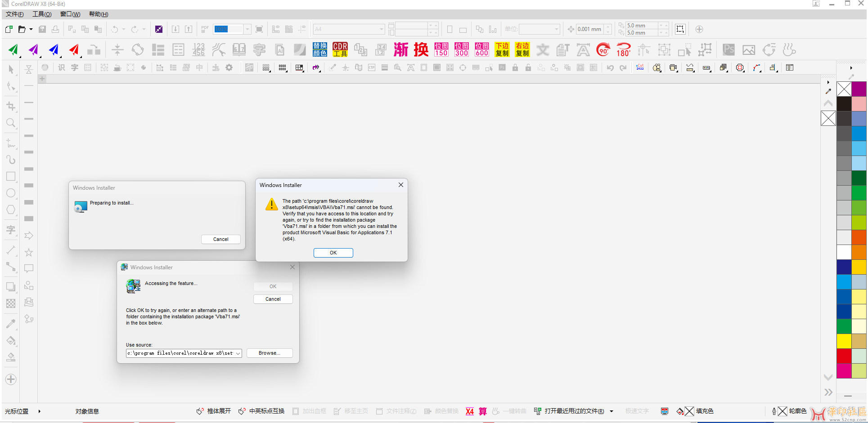Click the quick customize plus in toolbox
The image size is (868, 423).
click(11, 379)
